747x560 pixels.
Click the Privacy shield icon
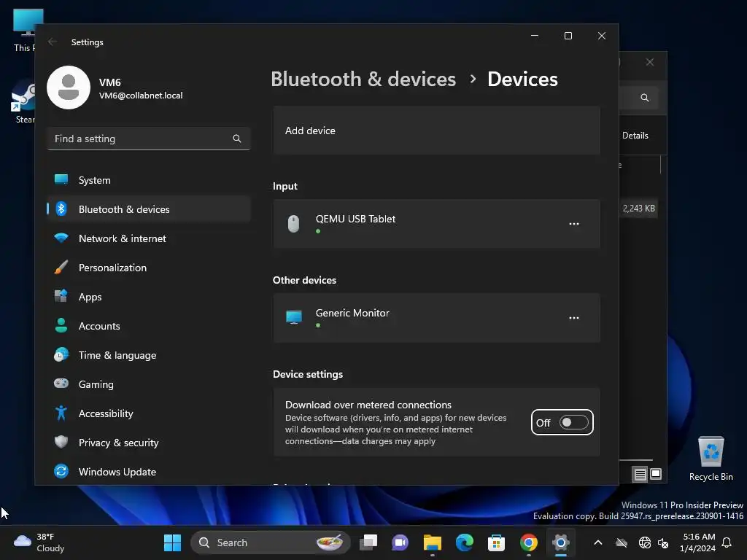click(x=61, y=442)
